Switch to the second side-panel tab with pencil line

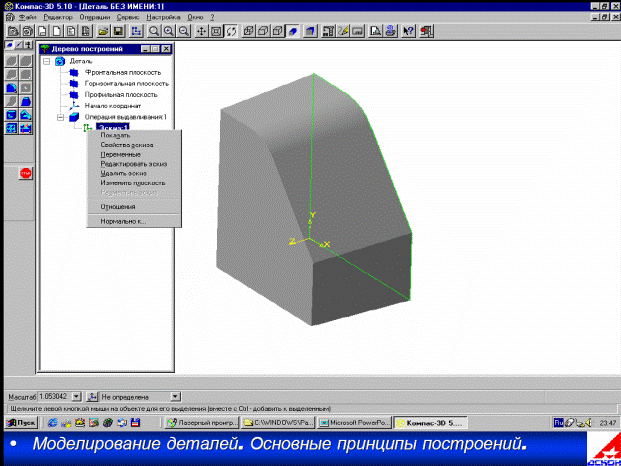click(19, 45)
